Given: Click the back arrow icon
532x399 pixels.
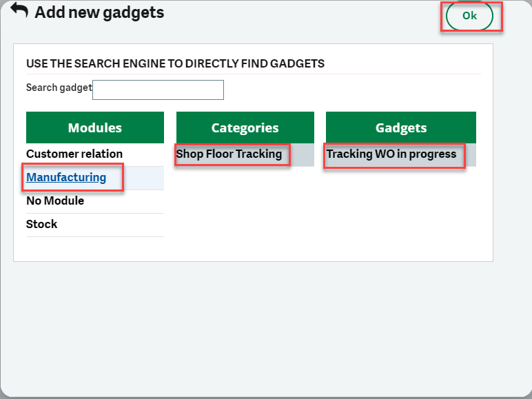Looking at the screenshot, I should tap(19, 12).
